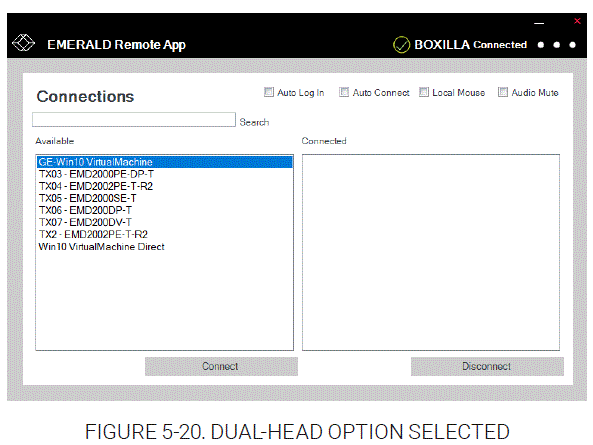Screen dimensions: 593x445
Task: Click the Search label
Action: coord(254,122)
